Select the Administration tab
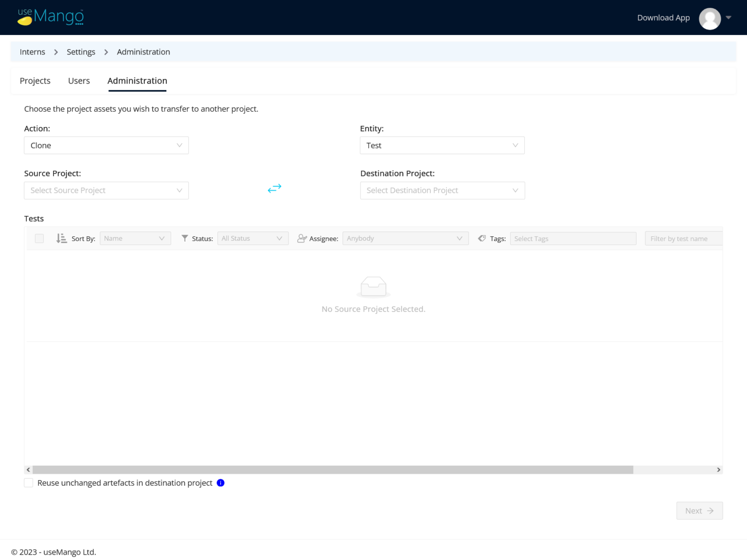This screenshot has height=560, width=747. click(137, 81)
